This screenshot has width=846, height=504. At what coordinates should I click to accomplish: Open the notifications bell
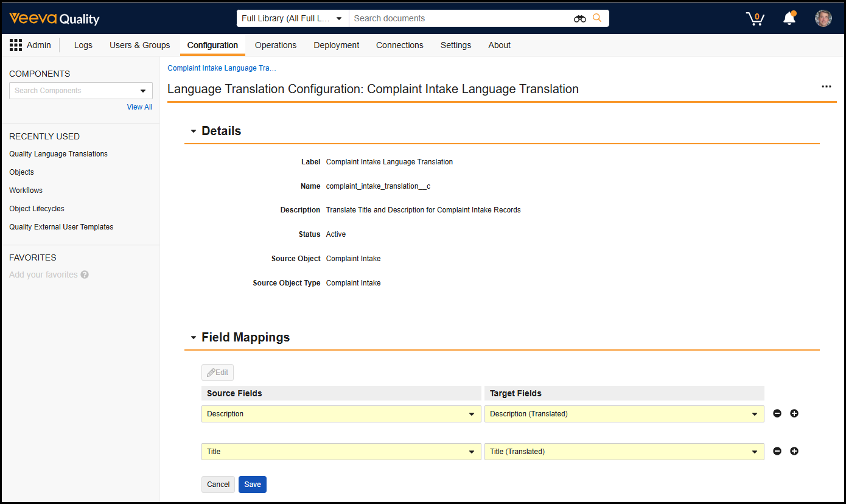789,18
